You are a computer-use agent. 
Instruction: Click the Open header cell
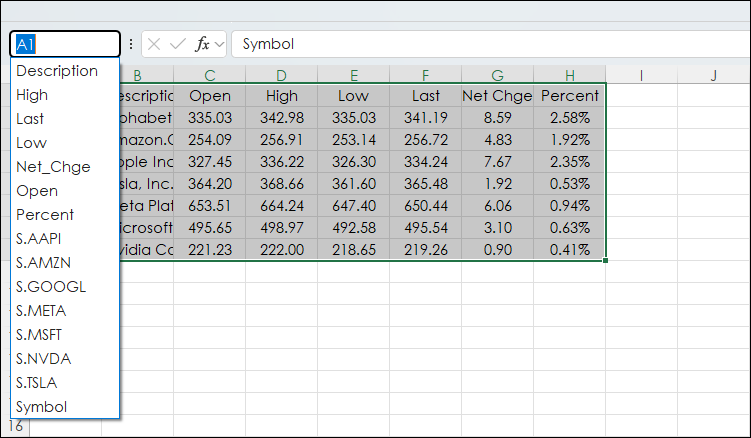210,96
